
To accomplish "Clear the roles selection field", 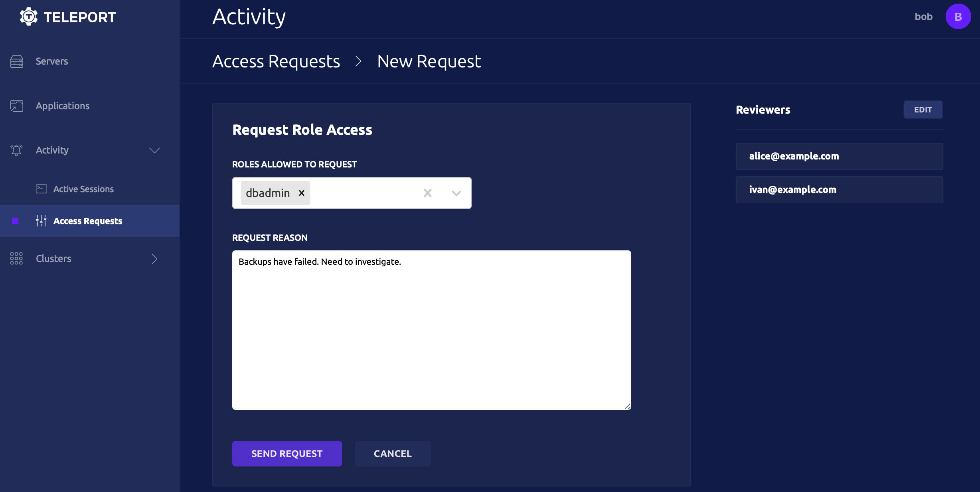I will click(428, 193).
